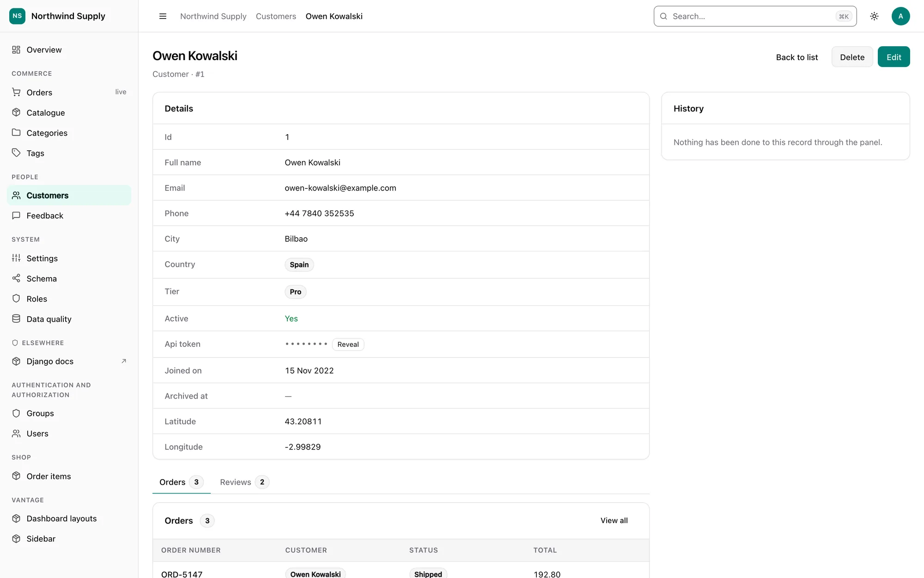
Task: Click Owen Kowalski customer chip in table
Action: click(315, 574)
